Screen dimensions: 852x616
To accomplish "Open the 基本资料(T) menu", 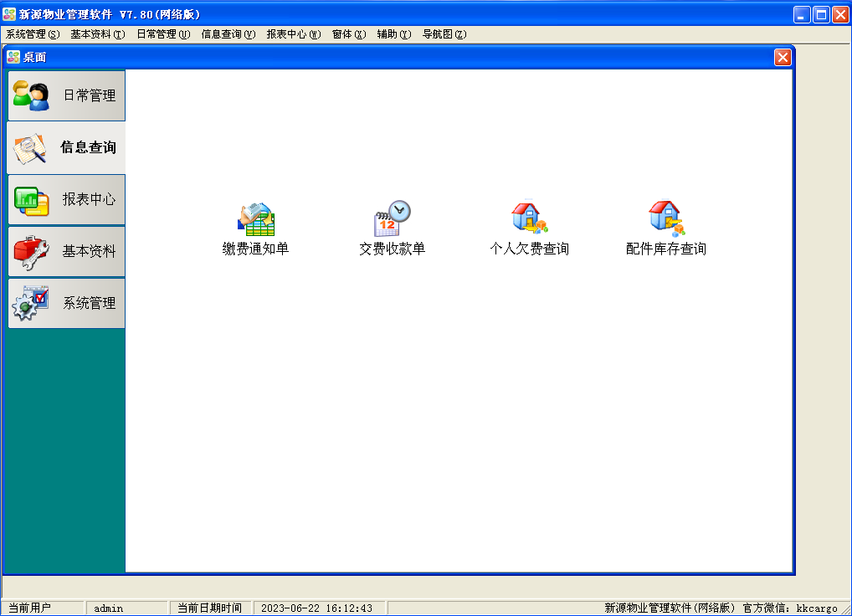I will [98, 34].
